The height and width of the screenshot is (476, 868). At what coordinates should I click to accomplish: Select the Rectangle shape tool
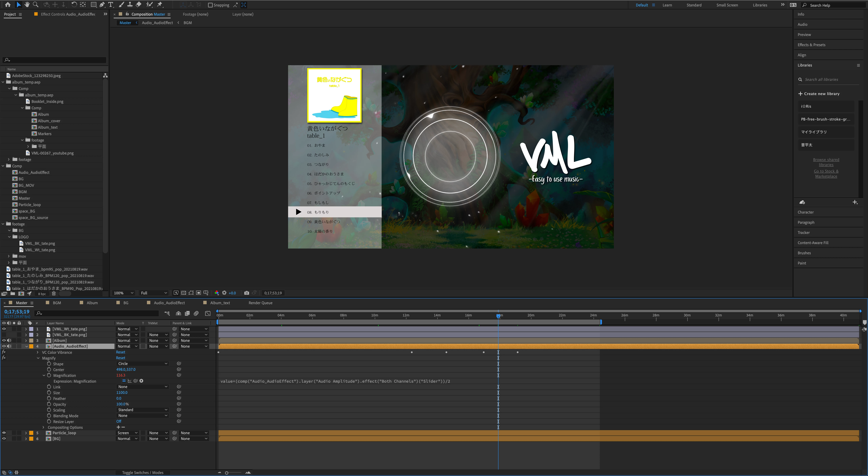93,5
